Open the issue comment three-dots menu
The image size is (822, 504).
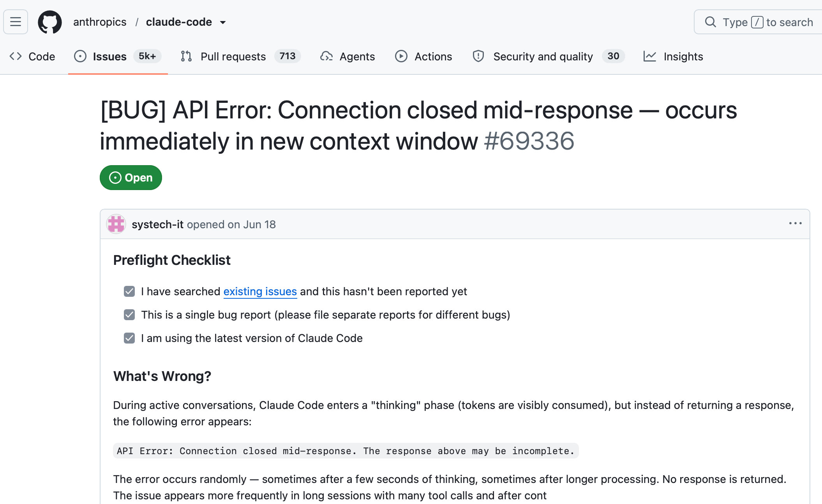pyautogui.click(x=795, y=223)
